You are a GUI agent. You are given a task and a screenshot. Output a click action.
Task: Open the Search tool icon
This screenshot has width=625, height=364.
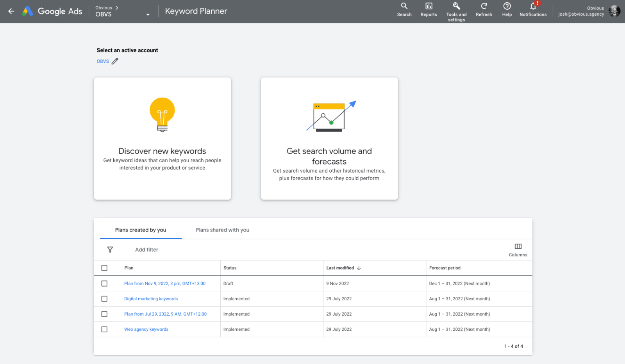(404, 6)
